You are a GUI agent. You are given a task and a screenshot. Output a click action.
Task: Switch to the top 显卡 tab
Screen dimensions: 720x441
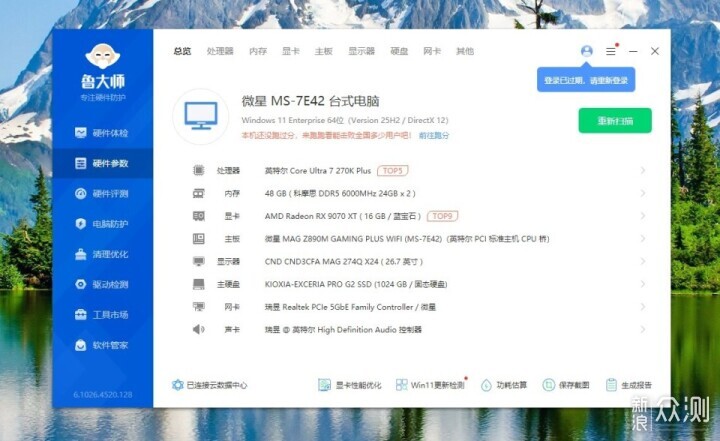[291, 51]
